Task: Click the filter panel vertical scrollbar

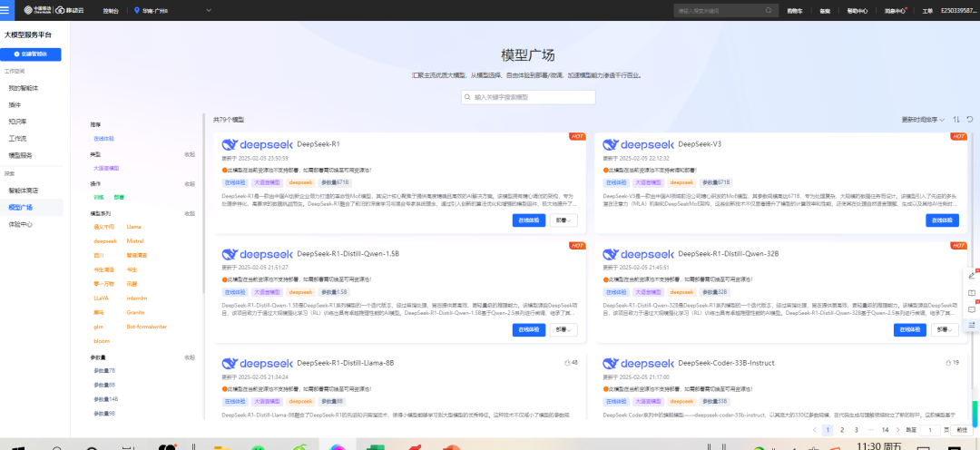Action: click(204, 203)
